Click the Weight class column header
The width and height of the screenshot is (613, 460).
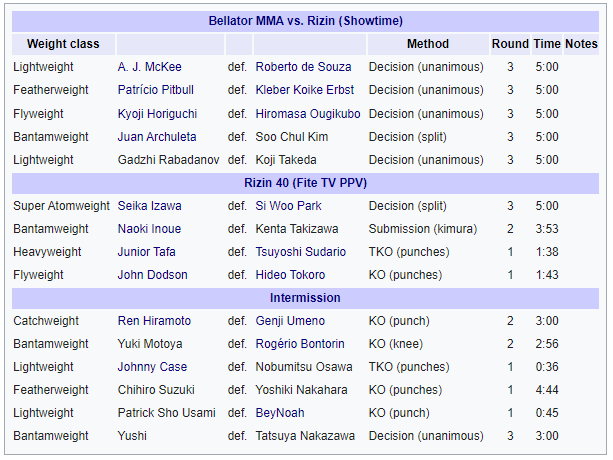coord(63,44)
